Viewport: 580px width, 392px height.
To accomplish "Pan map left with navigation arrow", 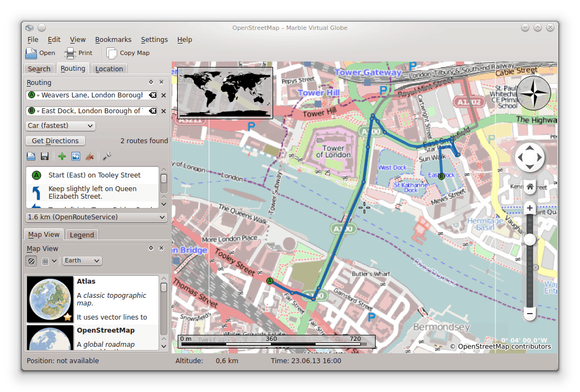I will pyautogui.click(x=521, y=157).
